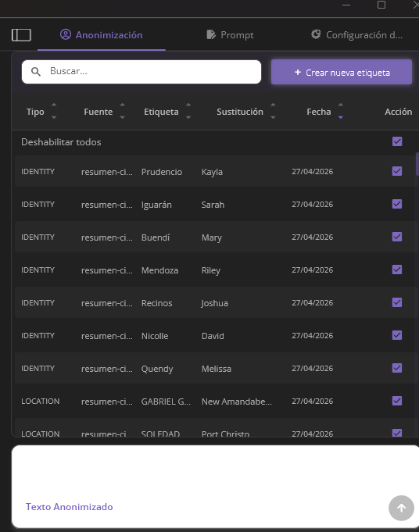The image size is (419, 532).
Task: Switch to the Prompt tab
Action: click(230, 35)
